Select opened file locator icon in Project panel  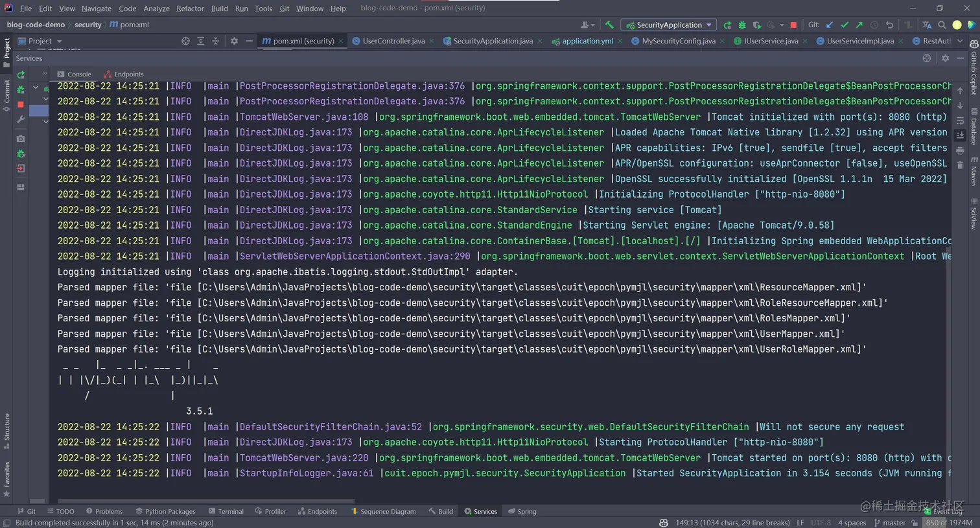(185, 41)
